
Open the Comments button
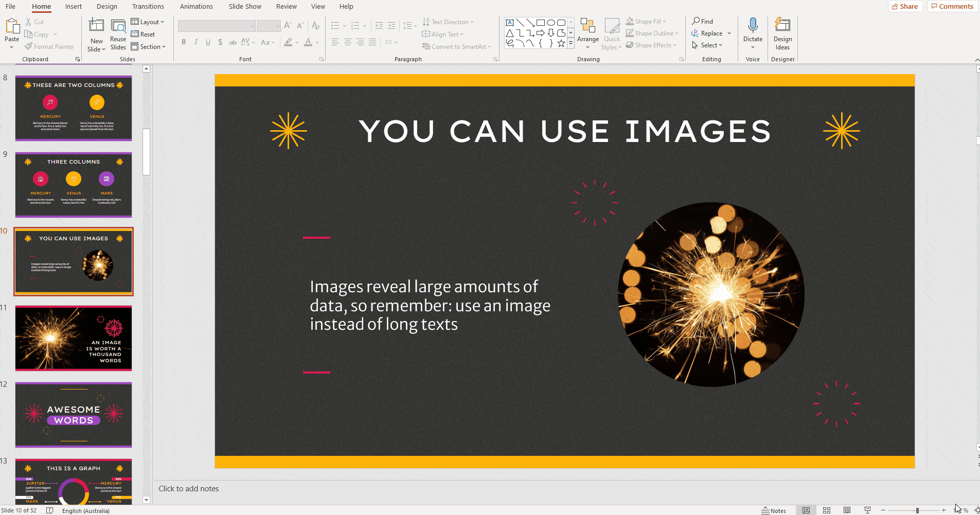click(952, 7)
